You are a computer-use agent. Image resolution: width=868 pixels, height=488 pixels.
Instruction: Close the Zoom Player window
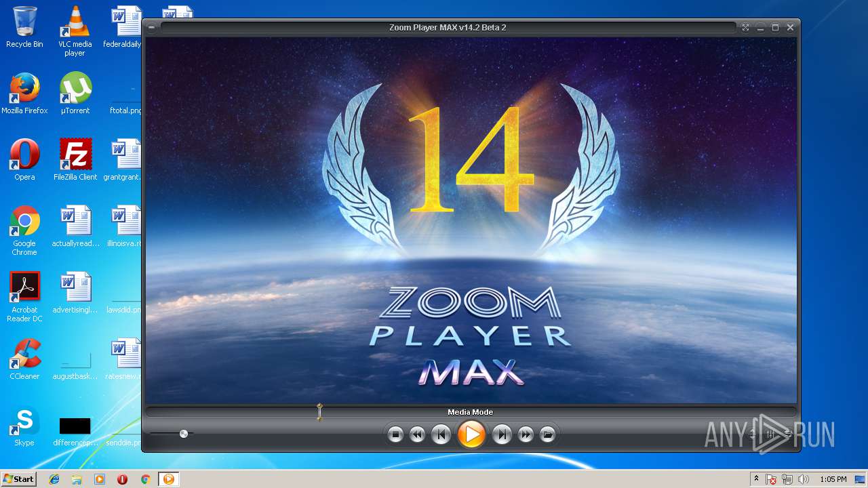(790, 28)
